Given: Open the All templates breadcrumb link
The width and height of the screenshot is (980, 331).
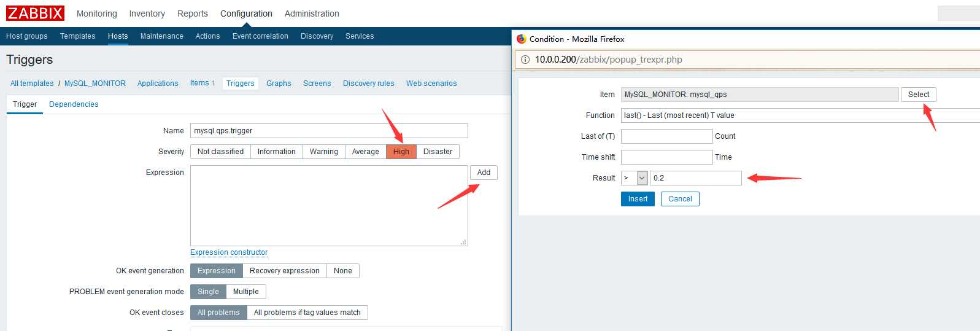Looking at the screenshot, I should (32, 84).
